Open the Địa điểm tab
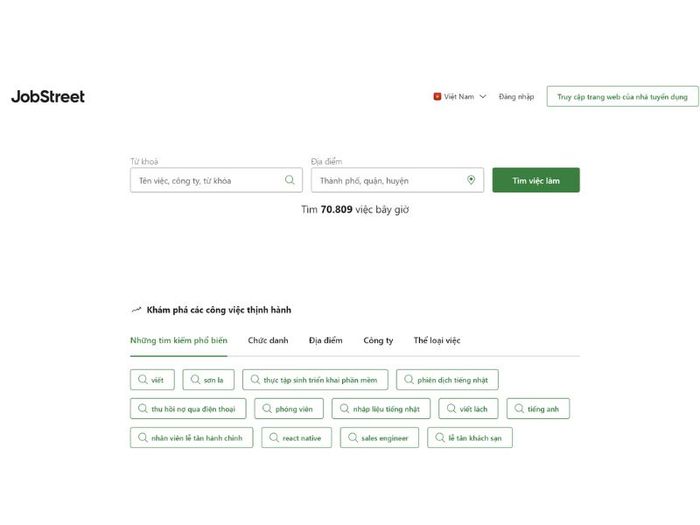Viewport: 700px width, 525px height. point(325,341)
